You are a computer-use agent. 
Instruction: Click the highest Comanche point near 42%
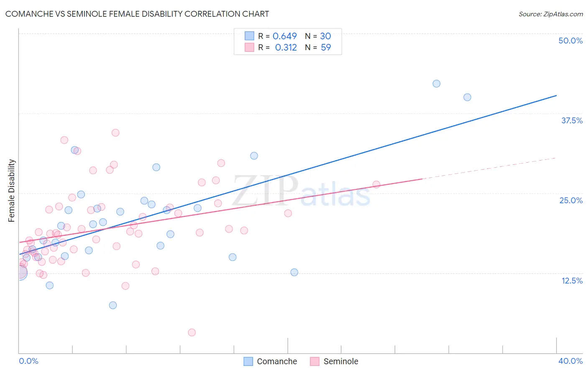[436, 84]
